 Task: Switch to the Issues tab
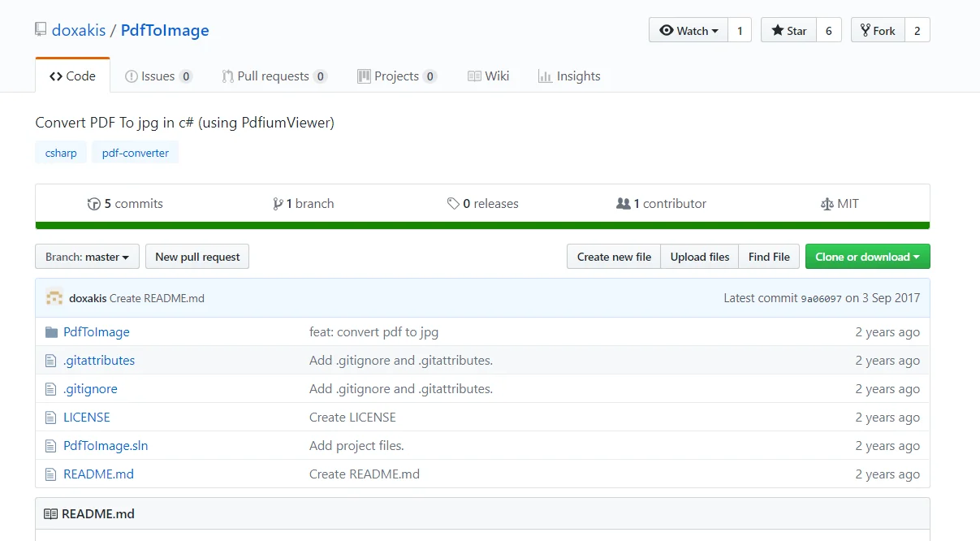(x=158, y=76)
